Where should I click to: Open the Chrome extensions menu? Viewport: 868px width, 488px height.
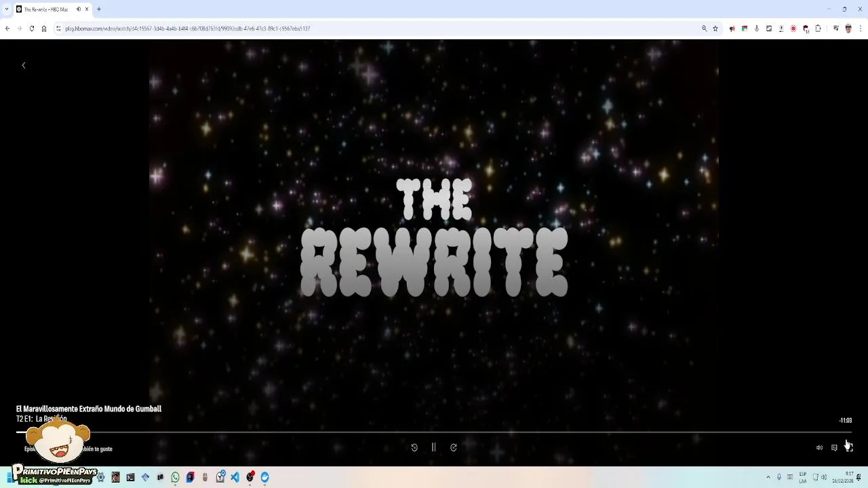[818, 28]
